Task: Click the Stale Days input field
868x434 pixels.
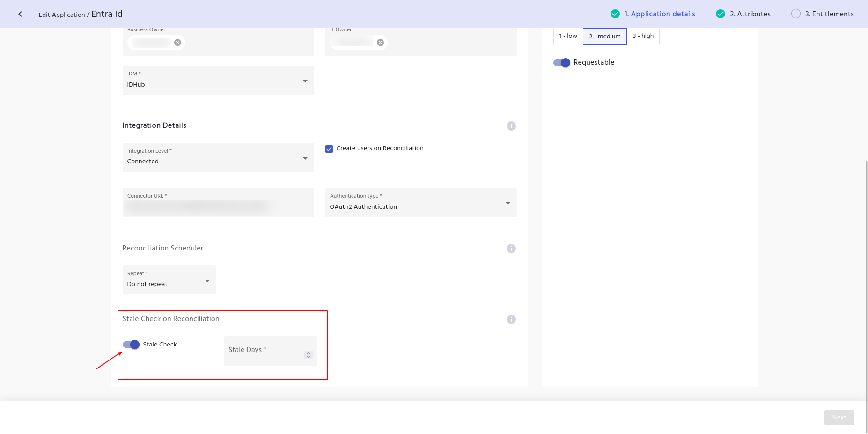Action: click(x=265, y=351)
